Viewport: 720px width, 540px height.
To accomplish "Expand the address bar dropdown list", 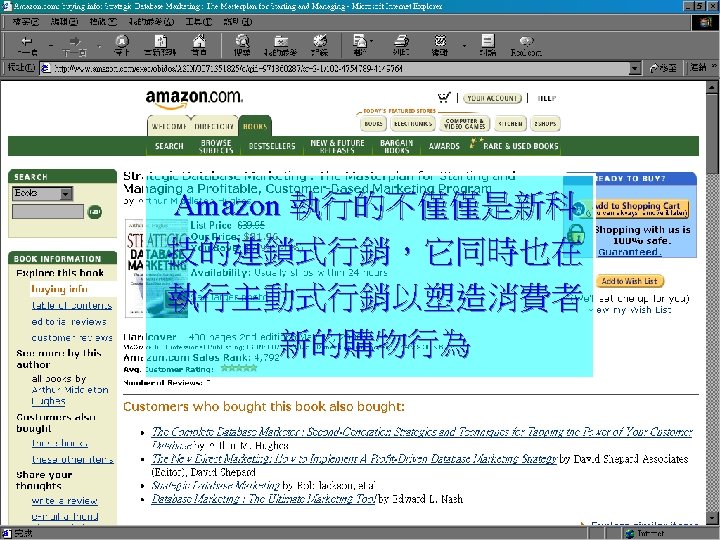I will 635,68.
